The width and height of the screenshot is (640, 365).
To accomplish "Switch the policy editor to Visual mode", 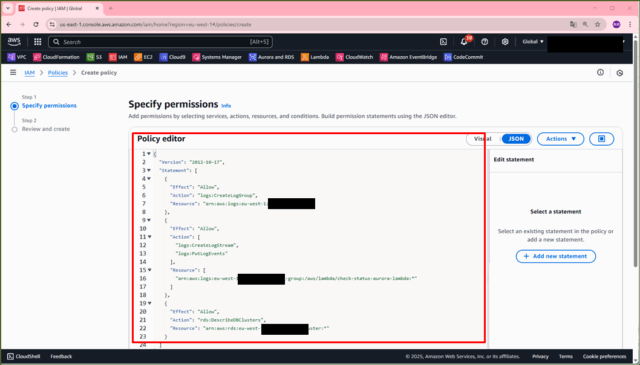I will point(483,139).
